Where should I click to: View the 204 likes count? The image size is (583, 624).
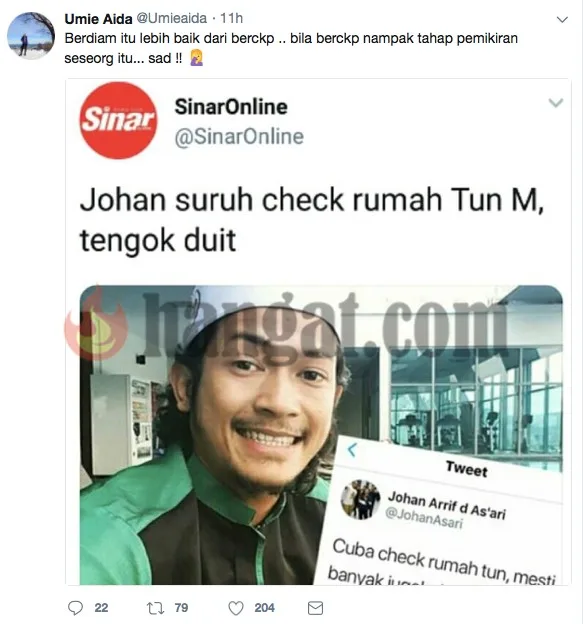pyautogui.click(x=264, y=608)
